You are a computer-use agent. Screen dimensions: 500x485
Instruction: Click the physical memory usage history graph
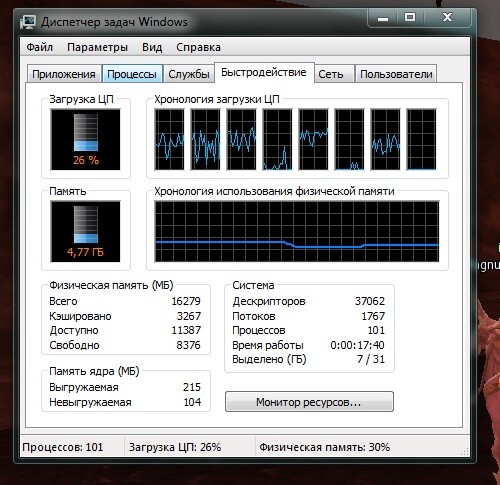tap(297, 231)
